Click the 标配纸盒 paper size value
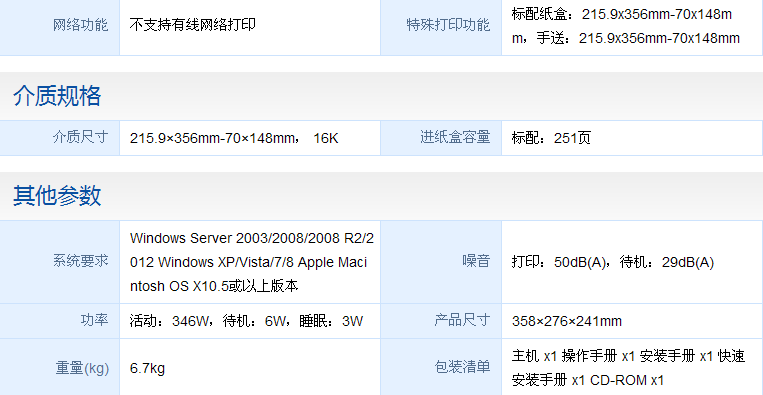Screen dimensions: 763x395 pyautogui.click(x=626, y=26)
